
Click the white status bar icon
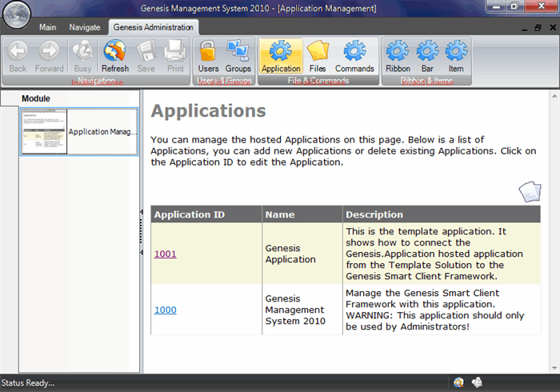(x=477, y=382)
